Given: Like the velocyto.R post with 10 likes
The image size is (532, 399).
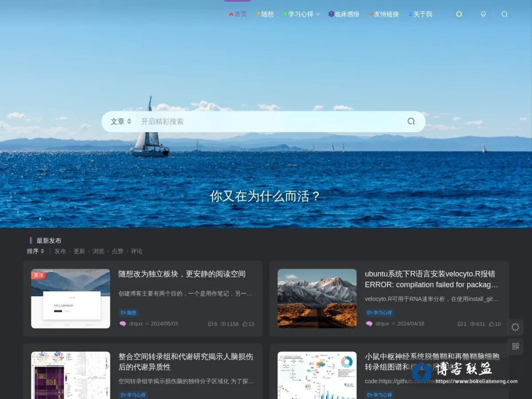Looking at the screenshot, I should 491,324.
